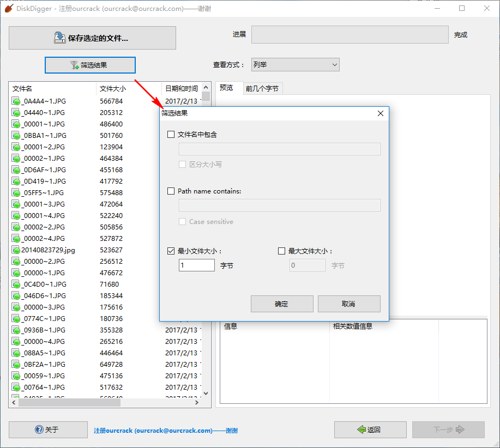Click the file icon of 20140823729.jpg
Image resolution: width=500 pixels, height=448 pixels.
pyautogui.click(x=16, y=250)
